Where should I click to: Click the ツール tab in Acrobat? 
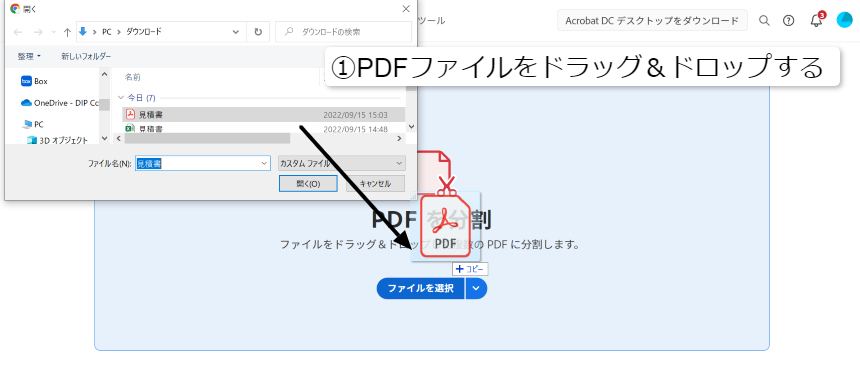point(432,21)
